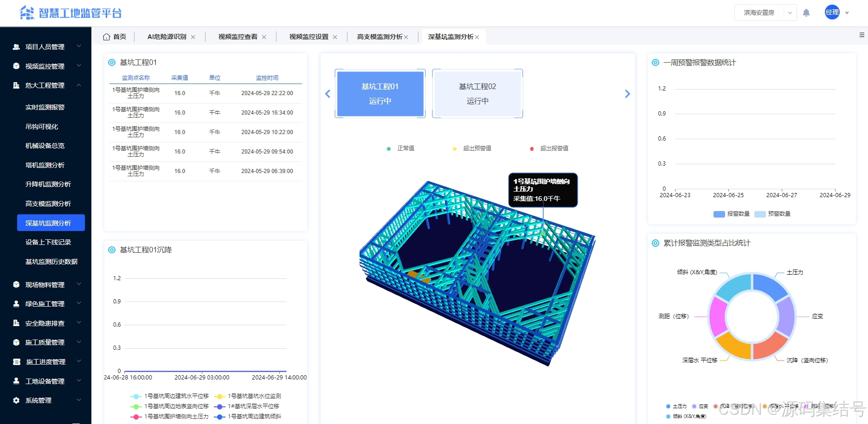This screenshot has width=868, height=424.
Task: Switch to the AI危险源识别 tab
Action: (x=167, y=37)
